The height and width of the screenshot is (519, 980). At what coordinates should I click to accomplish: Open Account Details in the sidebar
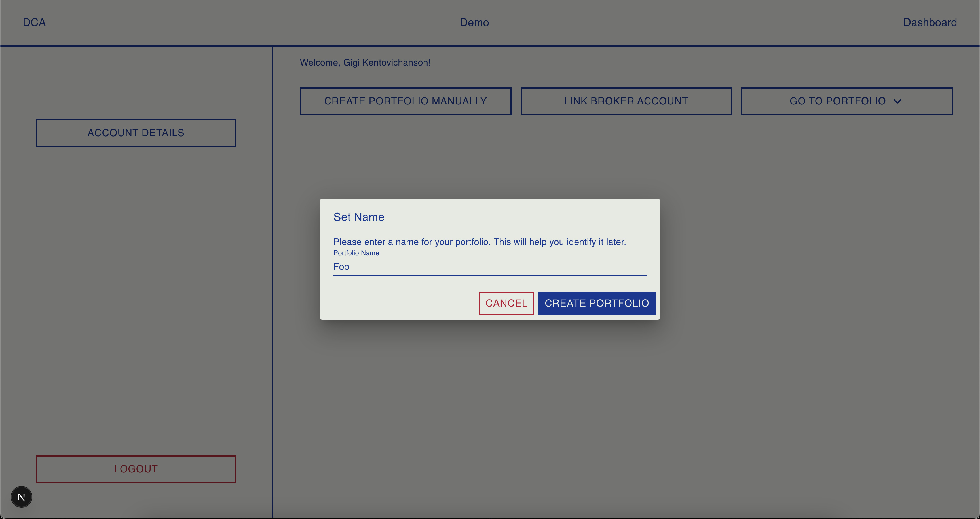pos(136,133)
